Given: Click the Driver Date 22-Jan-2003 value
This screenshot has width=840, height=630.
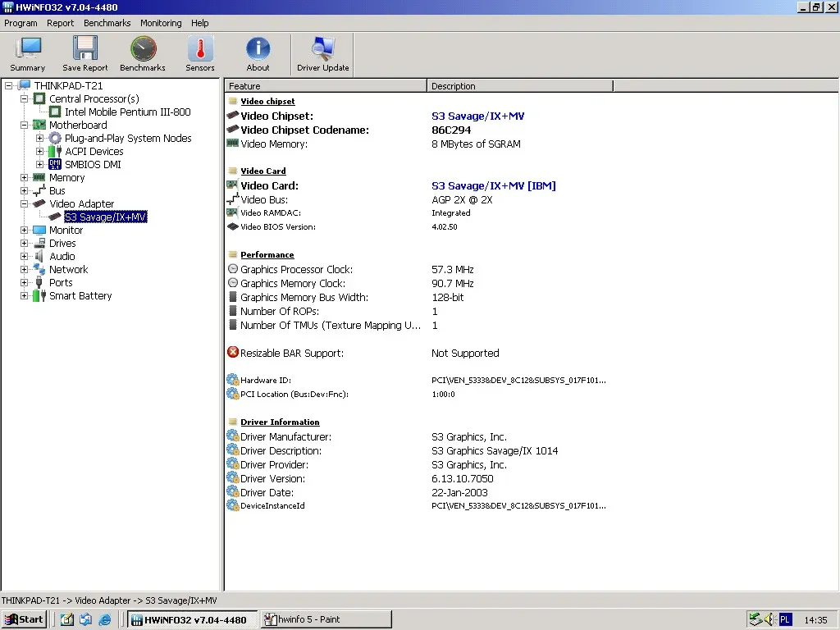Looking at the screenshot, I should coord(459,492).
